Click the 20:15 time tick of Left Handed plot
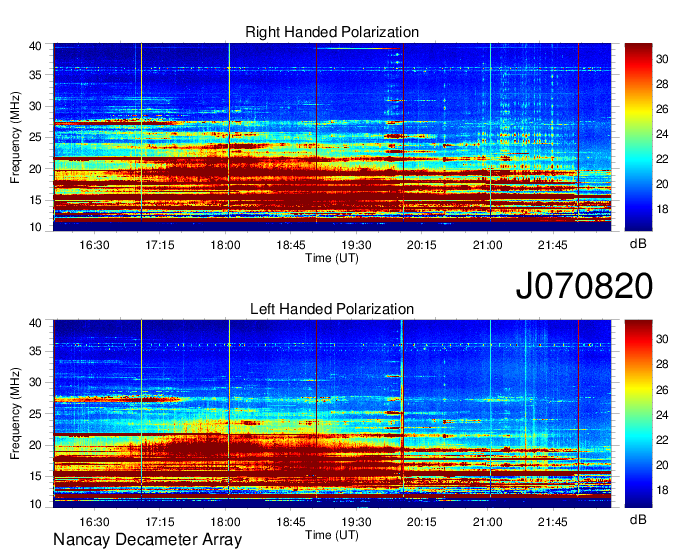This screenshot has width=680, height=552. 422,522
